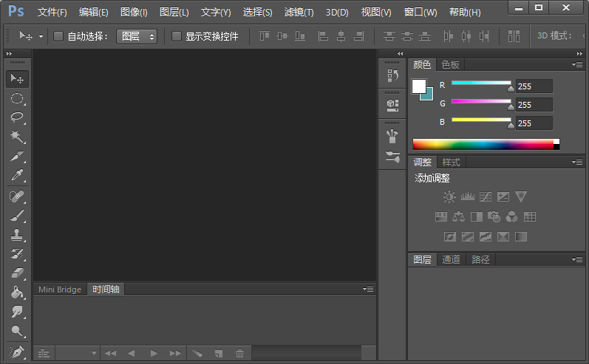The width and height of the screenshot is (589, 364).
Task: Select the Lasso tool
Action: coord(17,117)
